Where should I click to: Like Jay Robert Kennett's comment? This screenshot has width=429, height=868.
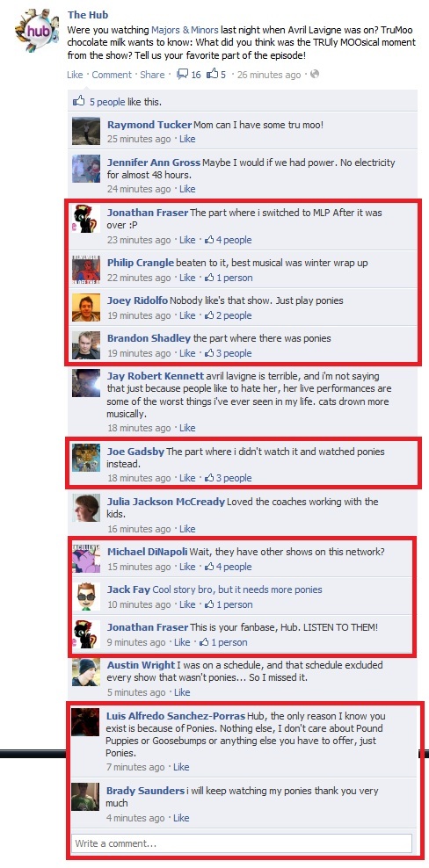tap(187, 428)
